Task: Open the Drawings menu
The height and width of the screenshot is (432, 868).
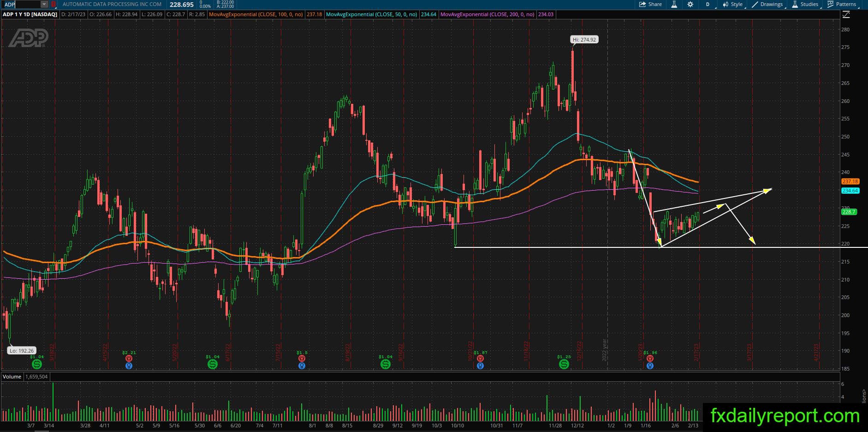Action: [x=767, y=4]
